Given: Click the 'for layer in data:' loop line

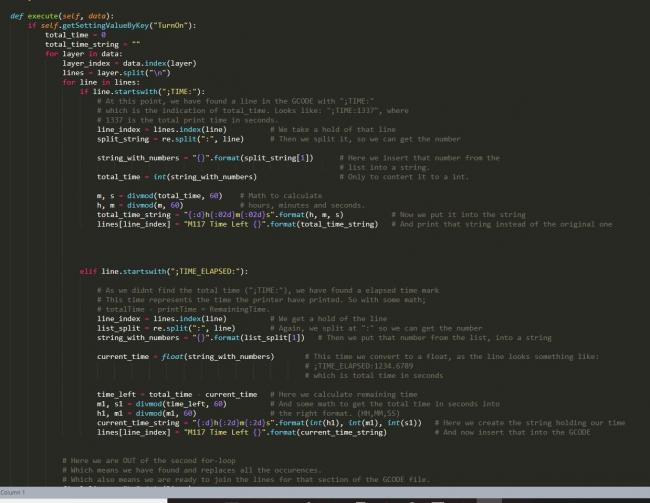Looking at the screenshot, I should coord(81,54).
